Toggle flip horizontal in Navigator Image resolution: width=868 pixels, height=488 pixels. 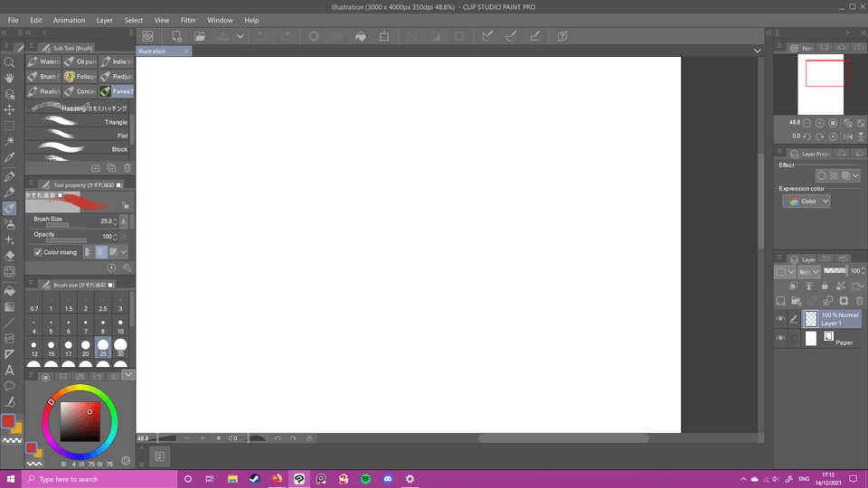click(847, 136)
